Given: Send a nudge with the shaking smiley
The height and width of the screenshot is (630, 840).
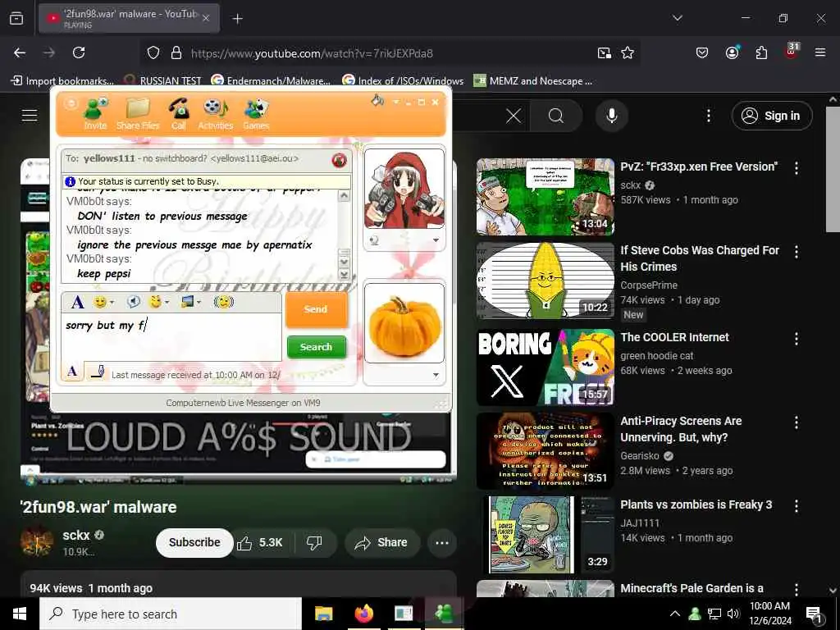Looking at the screenshot, I should tap(223, 302).
